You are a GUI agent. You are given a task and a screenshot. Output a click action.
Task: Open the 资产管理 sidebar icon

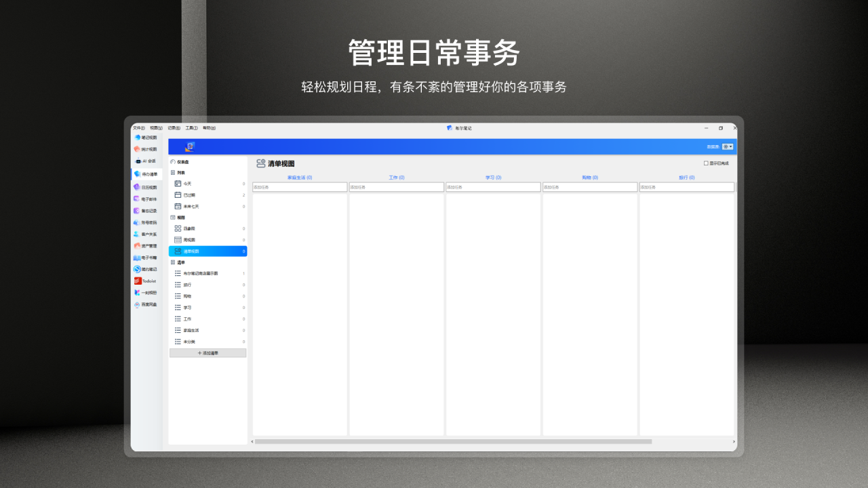coord(146,245)
